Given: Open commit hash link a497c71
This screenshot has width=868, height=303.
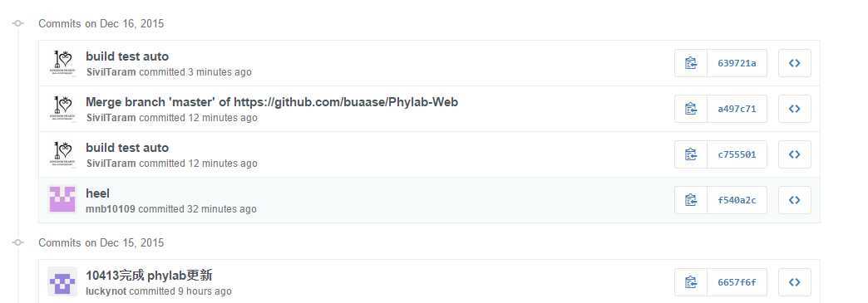Looking at the screenshot, I should (x=737, y=109).
